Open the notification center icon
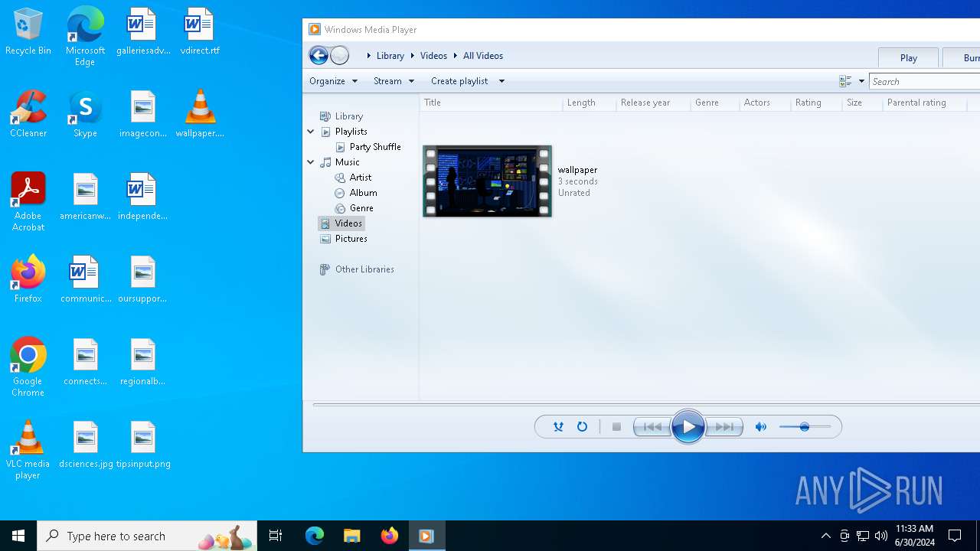The image size is (980, 551). (x=955, y=536)
